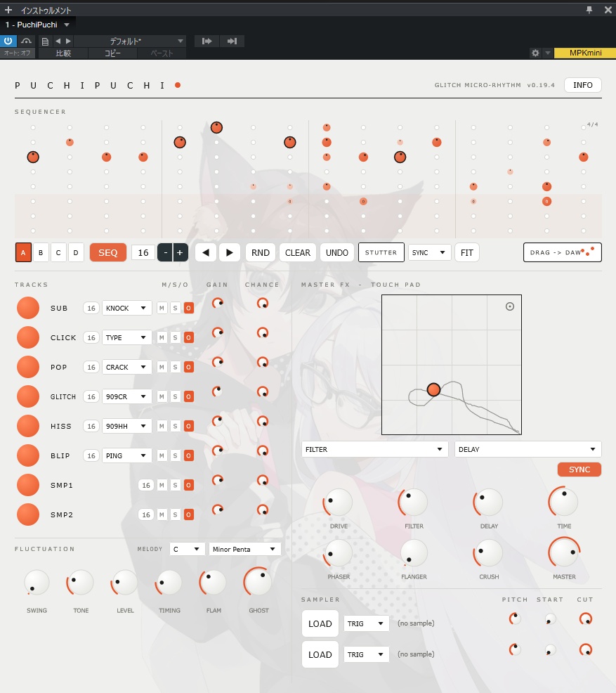The image size is (616, 693).
Task: Click the step count field showing 16
Action: pos(143,252)
